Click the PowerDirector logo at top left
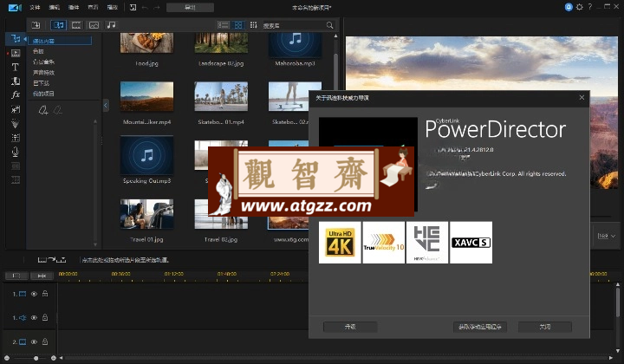Viewport: 624px width, 364px height. point(15,7)
